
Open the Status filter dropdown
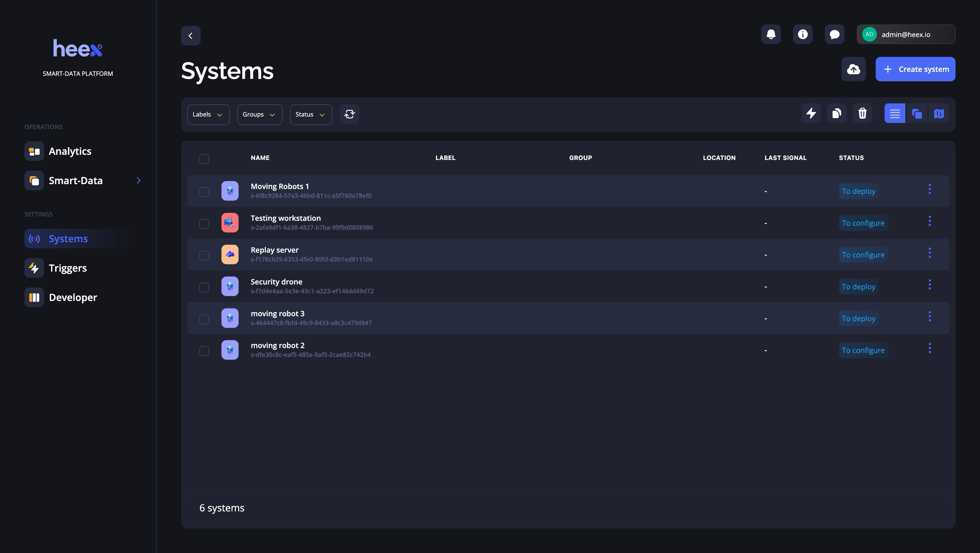click(x=311, y=114)
